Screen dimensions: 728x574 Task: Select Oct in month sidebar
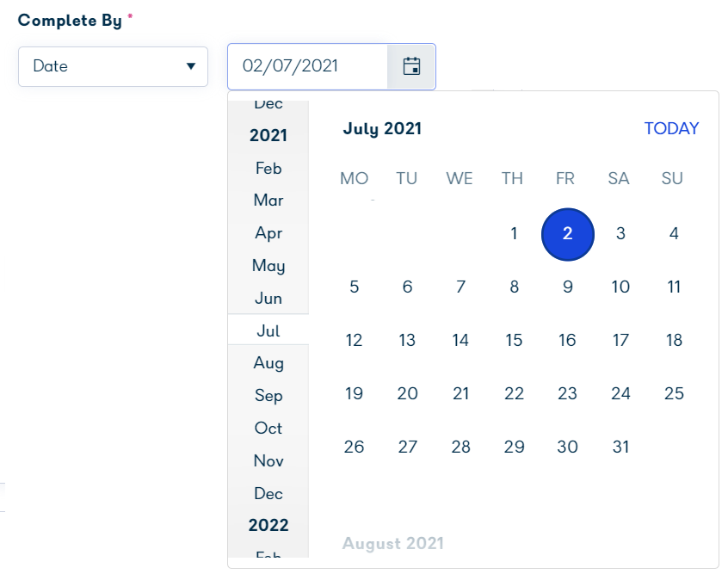pos(268,428)
